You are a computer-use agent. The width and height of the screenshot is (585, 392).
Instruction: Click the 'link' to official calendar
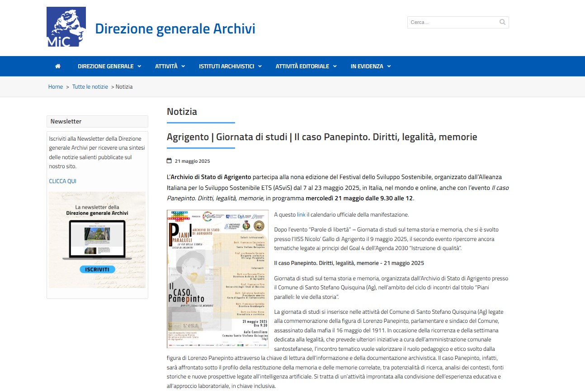point(301,215)
